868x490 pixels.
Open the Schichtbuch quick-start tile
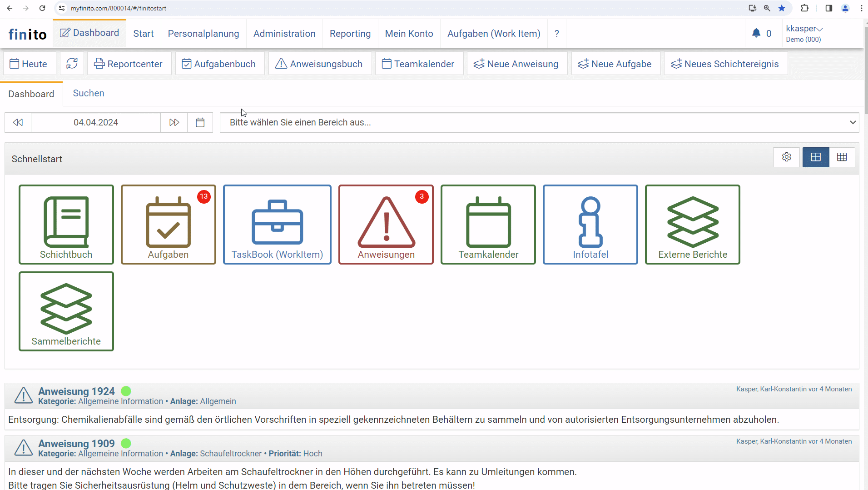coord(66,224)
